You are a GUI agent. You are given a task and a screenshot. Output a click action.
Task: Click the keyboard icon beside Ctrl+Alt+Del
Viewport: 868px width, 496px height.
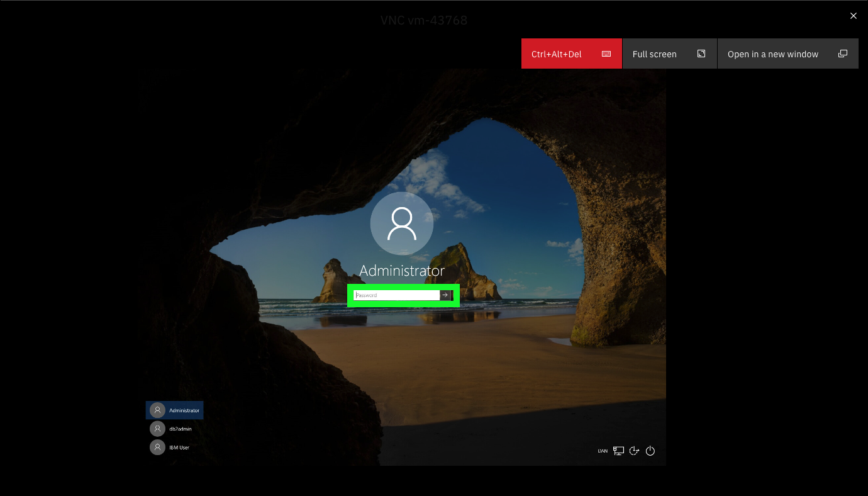606,54
